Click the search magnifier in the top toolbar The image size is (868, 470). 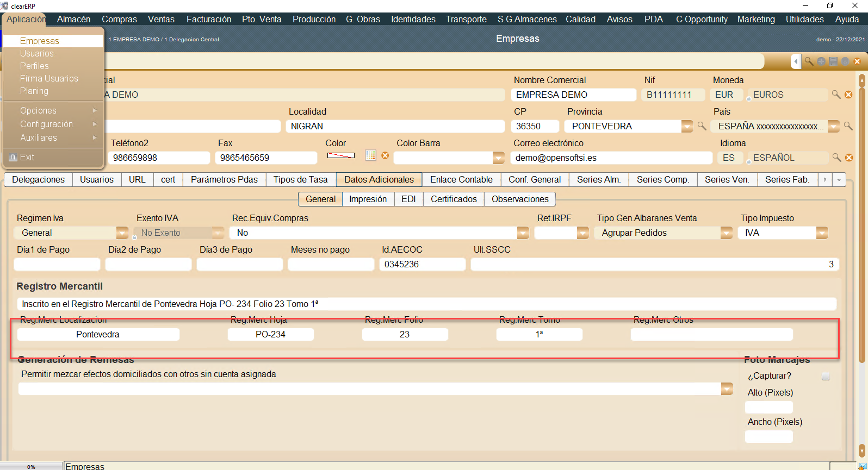809,61
